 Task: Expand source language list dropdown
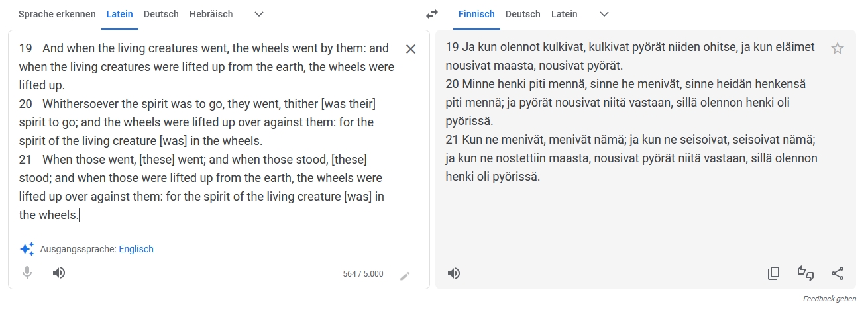tap(259, 14)
